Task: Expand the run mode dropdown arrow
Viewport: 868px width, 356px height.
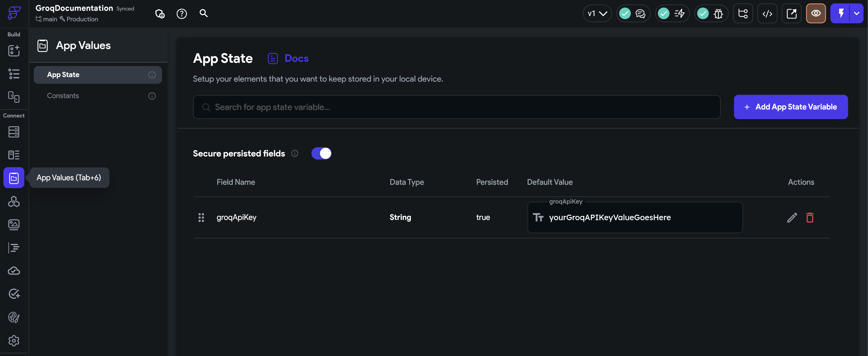Action: click(x=856, y=14)
